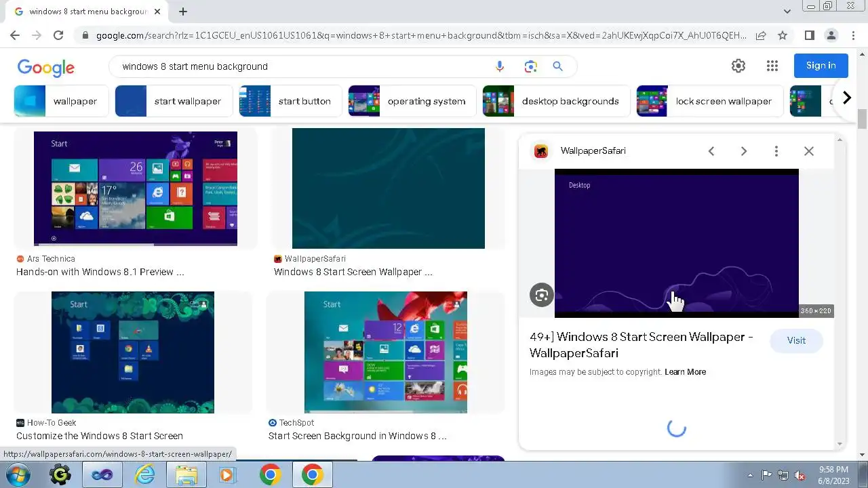The width and height of the screenshot is (868, 488).
Task: Open the Chrome three-dot menu
Action: [x=852, y=35]
